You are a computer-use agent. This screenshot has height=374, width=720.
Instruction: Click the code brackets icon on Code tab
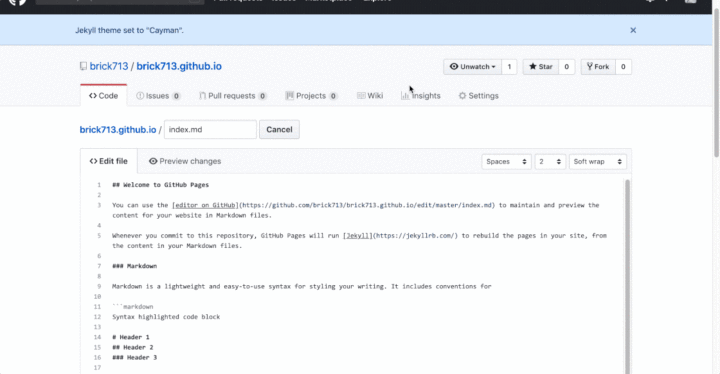(x=93, y=96)
